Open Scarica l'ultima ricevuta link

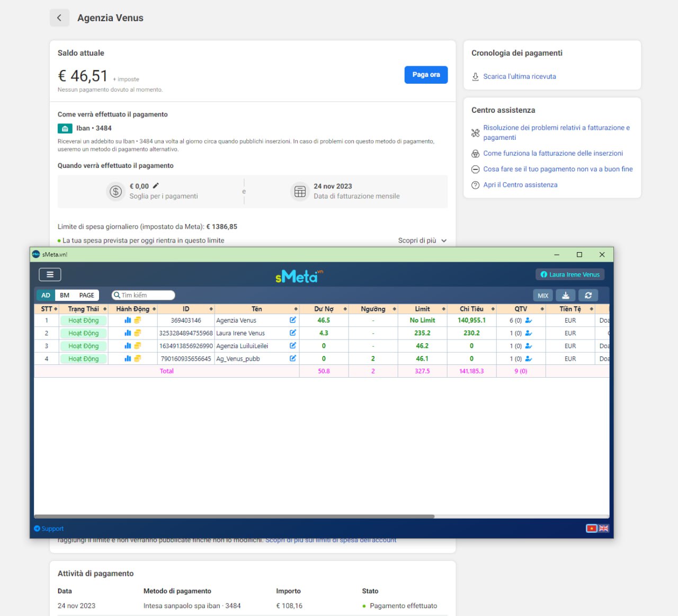point(519,76)
